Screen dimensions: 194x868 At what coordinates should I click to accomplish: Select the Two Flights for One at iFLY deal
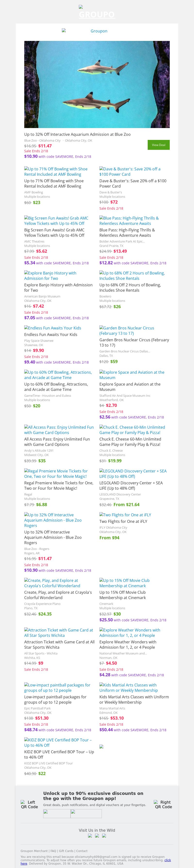click(125, 515)
